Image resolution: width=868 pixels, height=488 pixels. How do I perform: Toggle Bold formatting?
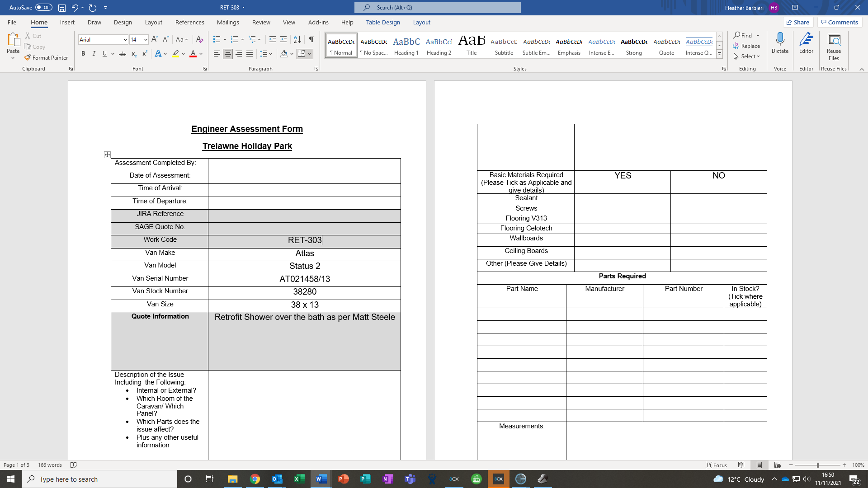[83, 54]
